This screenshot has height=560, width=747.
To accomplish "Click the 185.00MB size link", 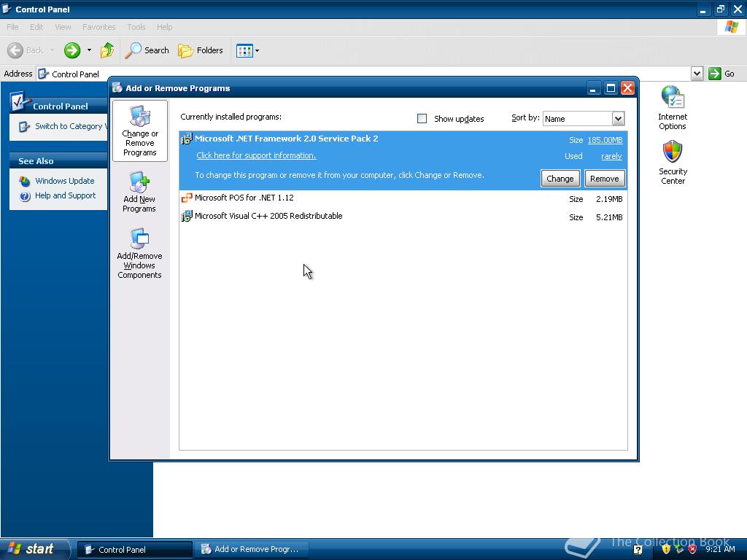I will pyautogui.click(x=605, y=140).
